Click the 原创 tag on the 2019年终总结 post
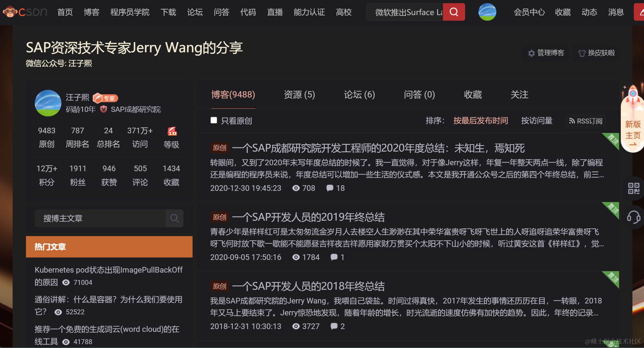644x348 pixels. click(220, 217)
